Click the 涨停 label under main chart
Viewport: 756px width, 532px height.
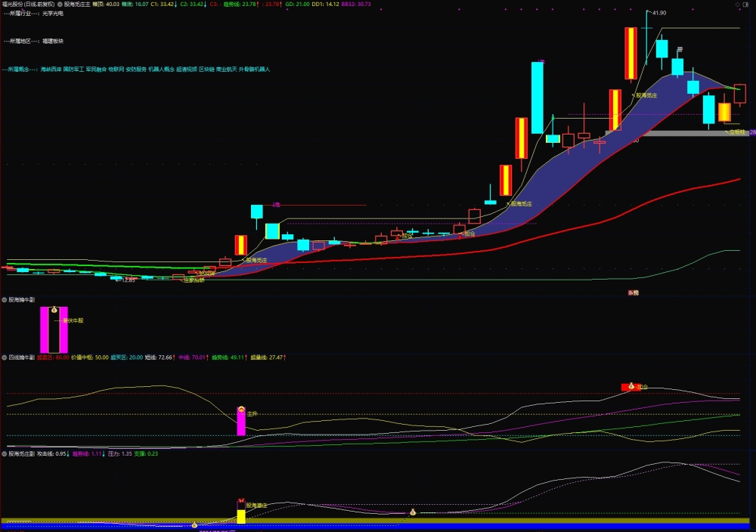pos(633,292)
